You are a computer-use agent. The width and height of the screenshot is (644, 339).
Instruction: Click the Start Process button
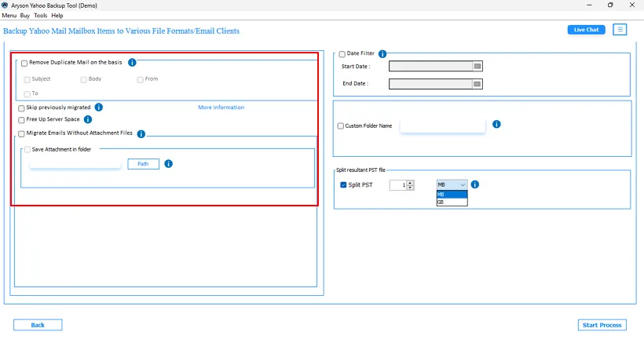602,325
